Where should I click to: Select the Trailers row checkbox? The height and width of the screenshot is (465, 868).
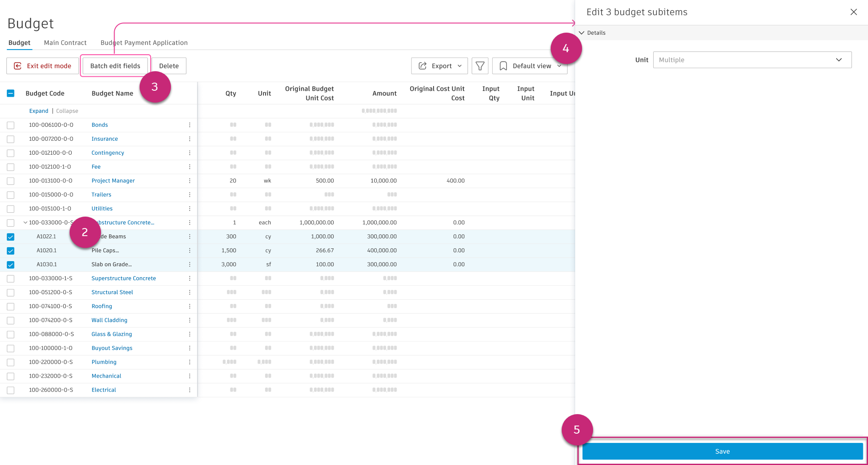point(11,195)
